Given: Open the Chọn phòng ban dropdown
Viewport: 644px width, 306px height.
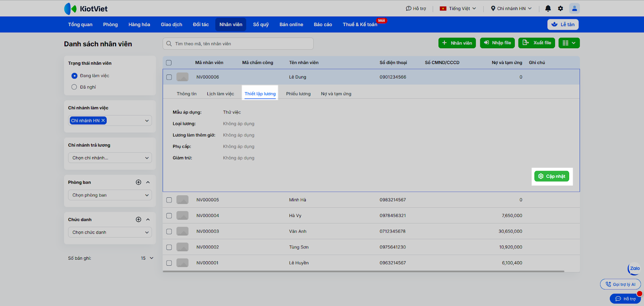Looking at the screenshot, I should point(110,195).
